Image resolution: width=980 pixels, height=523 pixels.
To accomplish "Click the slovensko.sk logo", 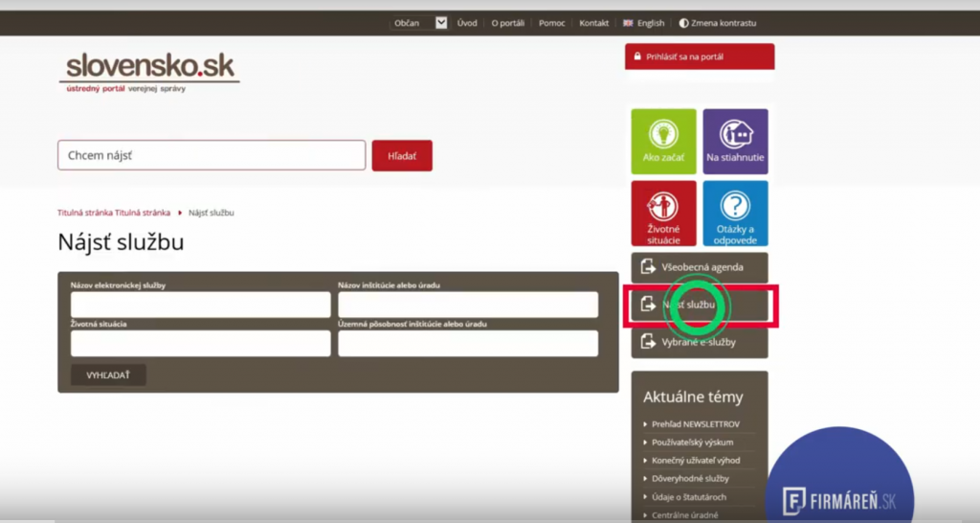I will pos(150,73).
